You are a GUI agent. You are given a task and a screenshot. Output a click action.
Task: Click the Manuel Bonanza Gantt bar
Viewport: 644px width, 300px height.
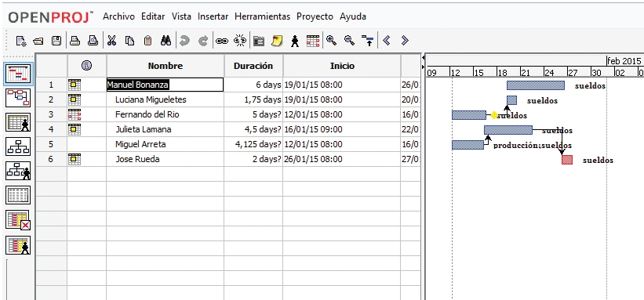[536, 85]
